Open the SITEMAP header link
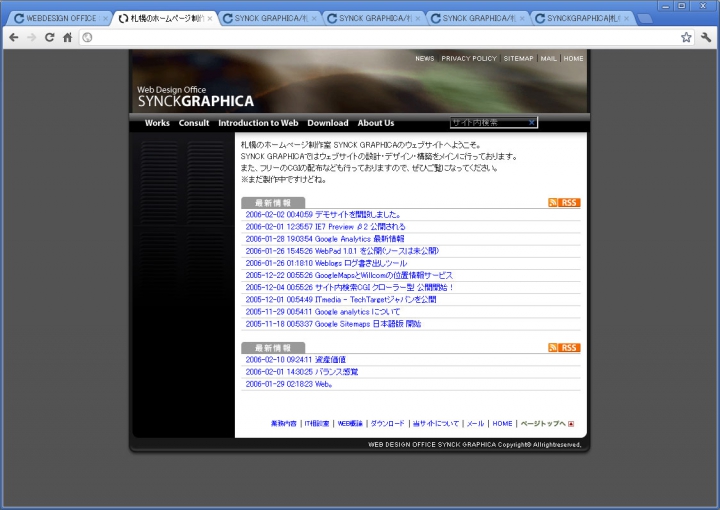Image resolution: width=720 pixels, height=510 pixels. point(518,59)
